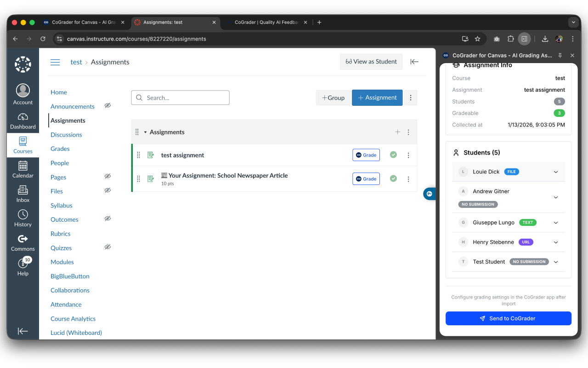Open kebab menu for test assignment

408,155
